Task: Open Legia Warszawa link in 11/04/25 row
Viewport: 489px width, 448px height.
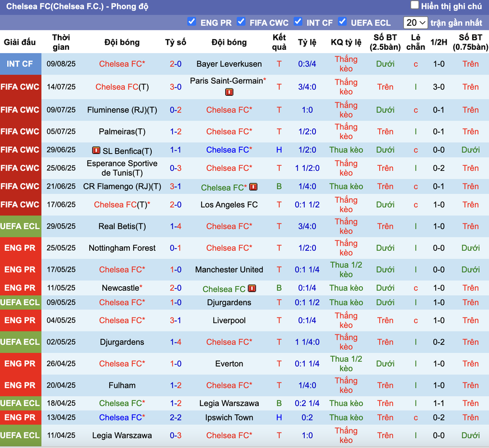Action: pyautogui.click(x=122, y=435)
